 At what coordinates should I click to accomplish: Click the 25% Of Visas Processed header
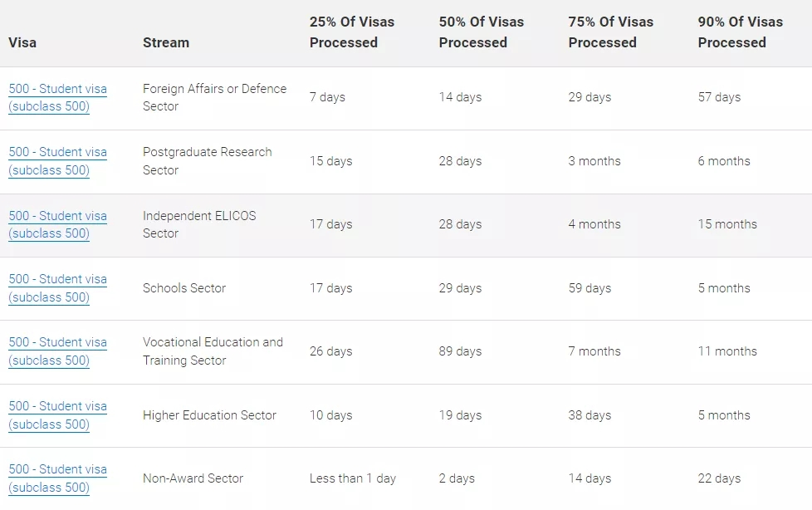(x=352, y=32)
